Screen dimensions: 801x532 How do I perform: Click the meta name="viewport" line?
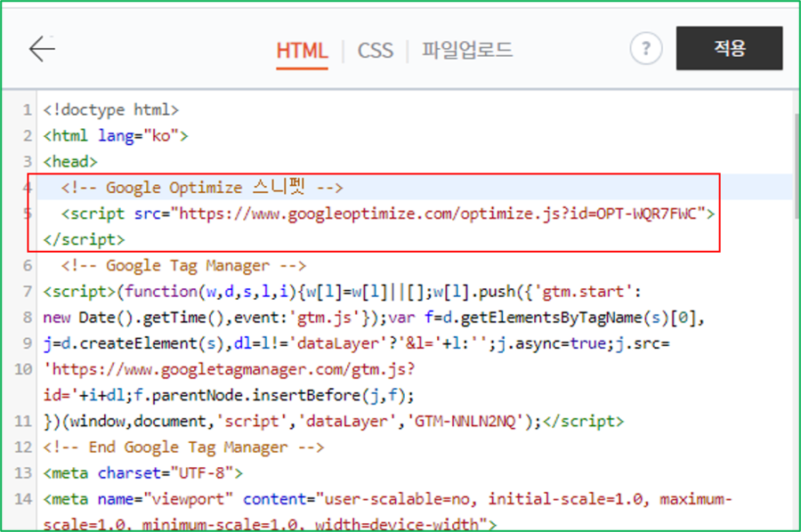[388, 499]
